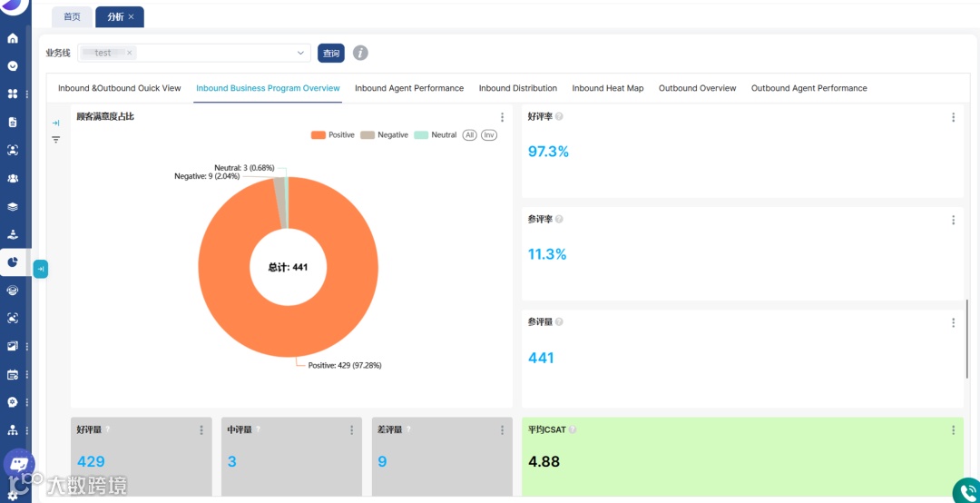Click the teal sidebar expand arrow tab
Screen dimensions: 980x503
(41, 269)
